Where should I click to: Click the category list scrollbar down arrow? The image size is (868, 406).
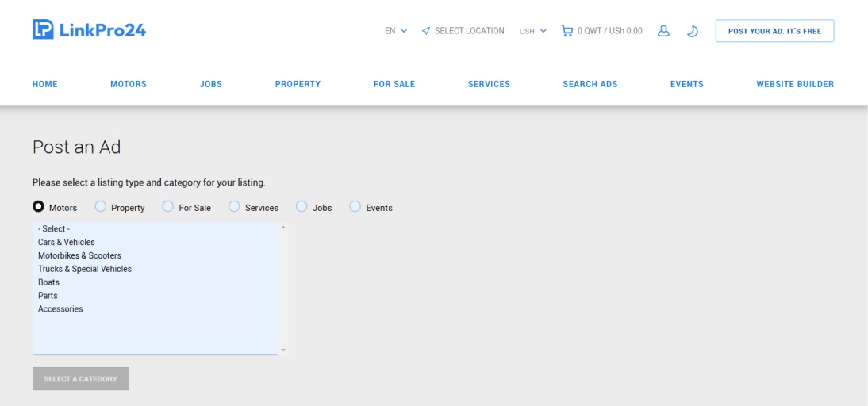click(x=283, y=350)
